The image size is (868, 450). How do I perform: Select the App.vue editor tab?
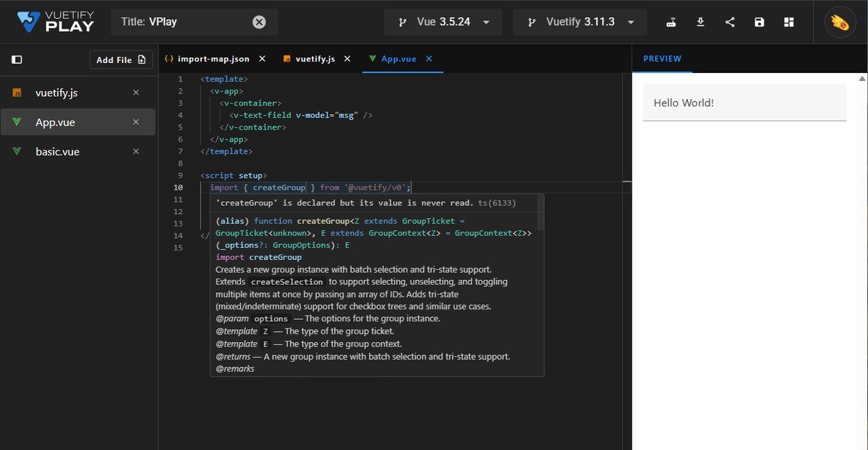click(399, 59)
